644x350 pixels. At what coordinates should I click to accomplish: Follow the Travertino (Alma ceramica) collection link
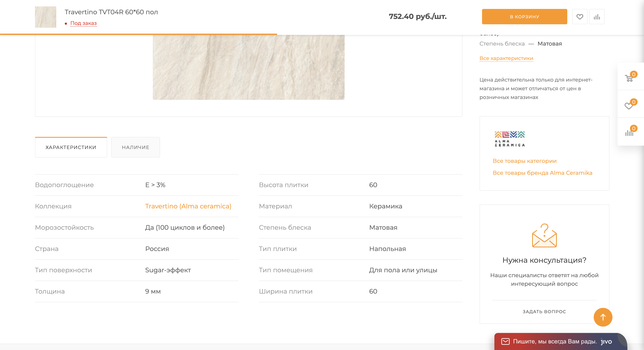pyautogui.click(x=188, y=206)
